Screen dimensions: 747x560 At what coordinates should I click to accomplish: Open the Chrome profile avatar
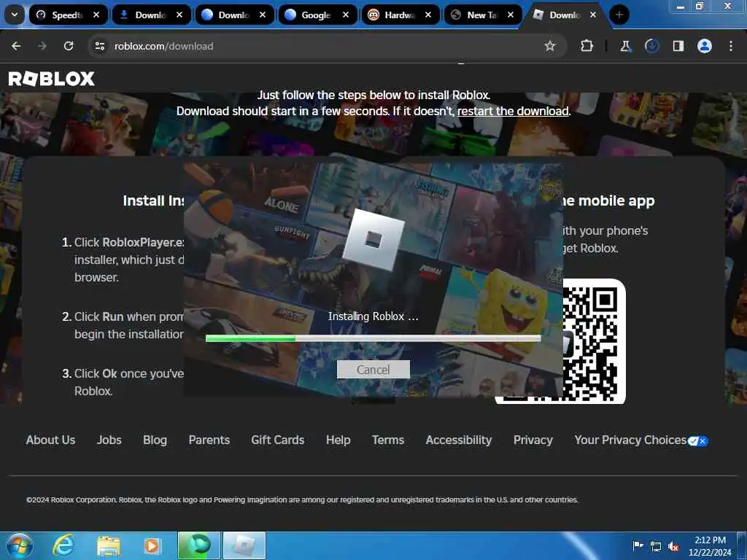705,46
